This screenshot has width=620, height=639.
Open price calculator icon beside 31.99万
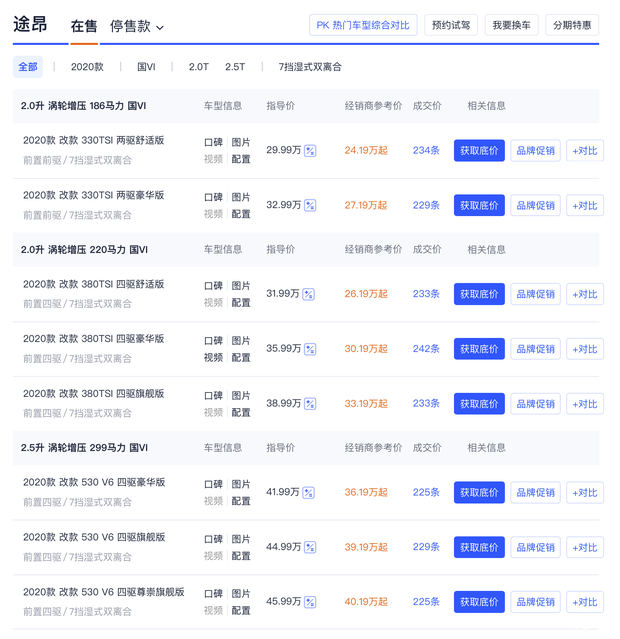click(x=309, y=294)
